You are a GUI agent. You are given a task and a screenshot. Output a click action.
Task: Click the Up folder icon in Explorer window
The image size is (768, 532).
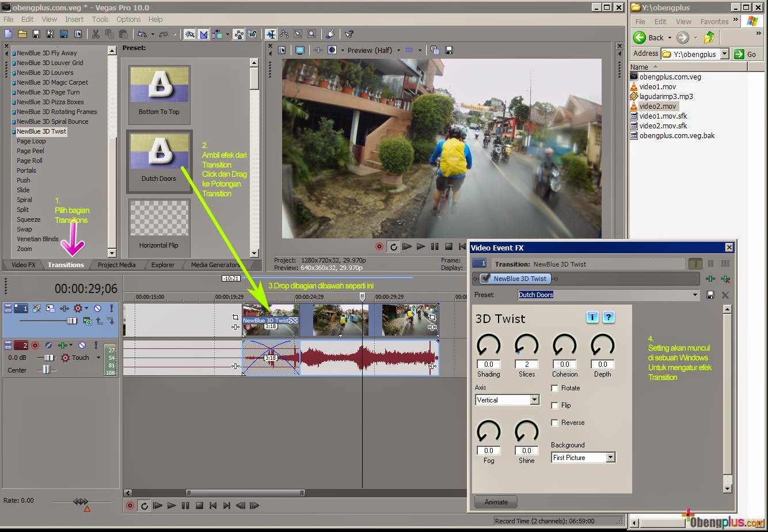pos(709,37)
